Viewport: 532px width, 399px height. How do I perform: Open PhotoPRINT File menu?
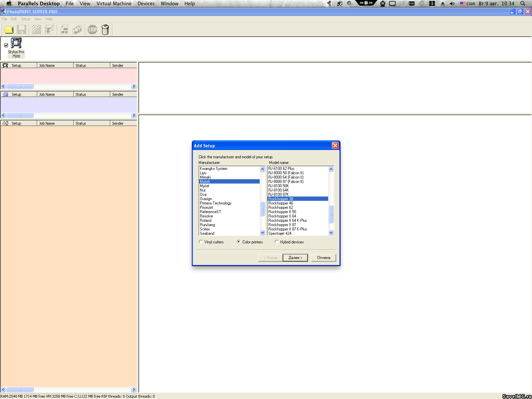[x=4, y=19]
